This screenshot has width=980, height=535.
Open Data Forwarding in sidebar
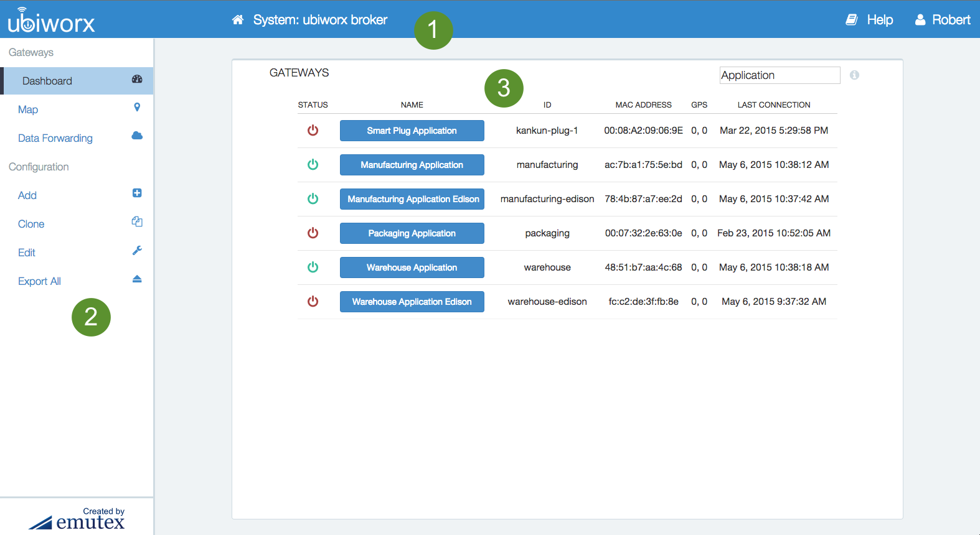(x=78, y=138)
